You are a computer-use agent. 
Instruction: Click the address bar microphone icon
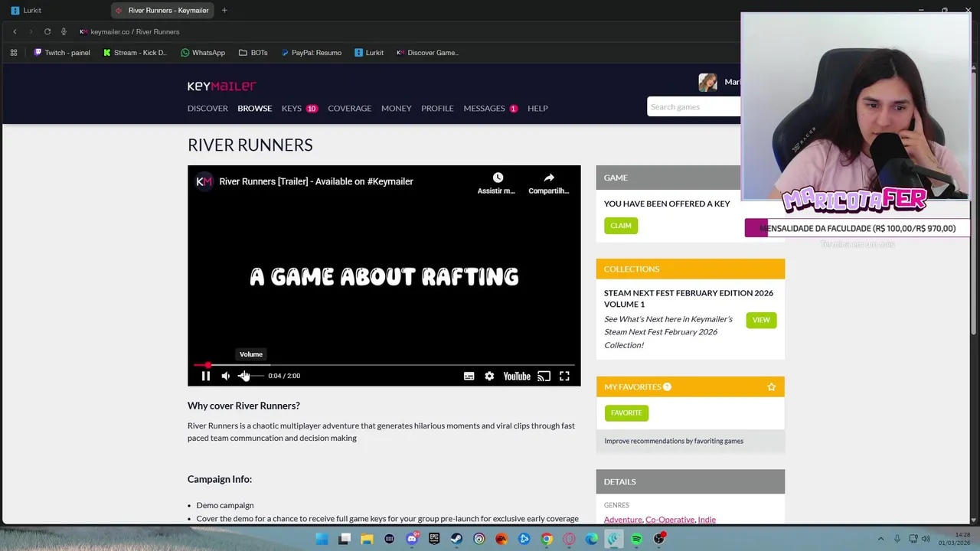coord(64,31)
